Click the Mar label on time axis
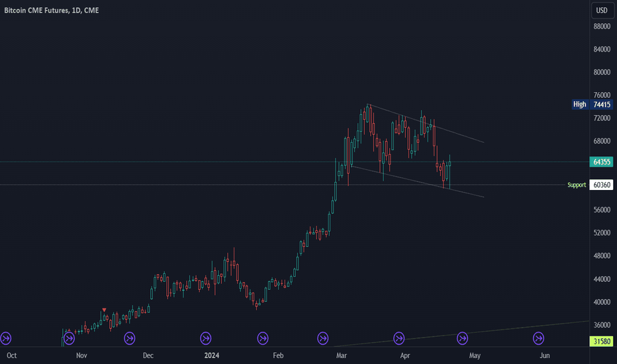 point(342,355)
